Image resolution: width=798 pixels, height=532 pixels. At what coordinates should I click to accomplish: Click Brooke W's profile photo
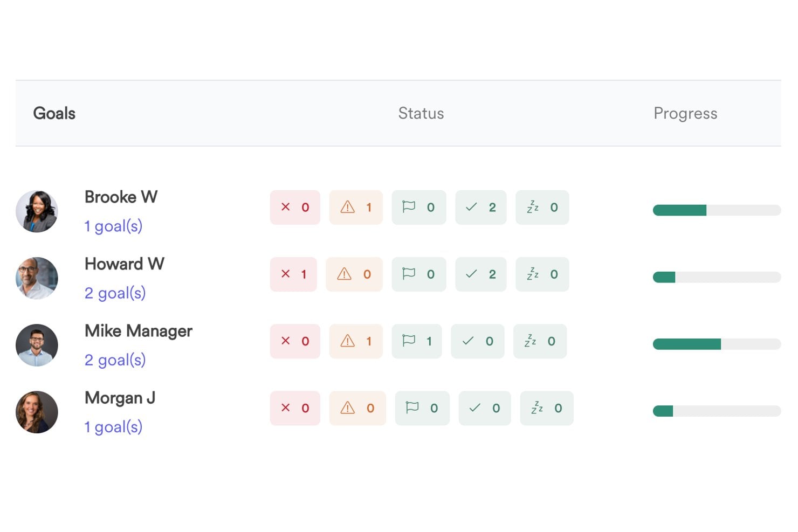coord(37,211)
